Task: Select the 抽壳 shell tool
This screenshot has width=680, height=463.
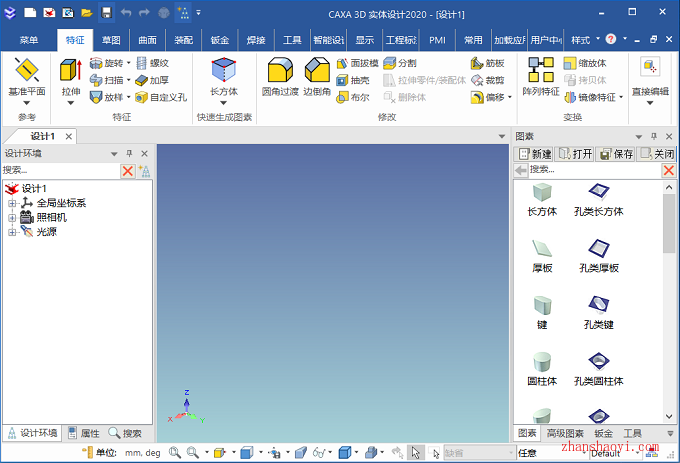Action: (353, 80)
